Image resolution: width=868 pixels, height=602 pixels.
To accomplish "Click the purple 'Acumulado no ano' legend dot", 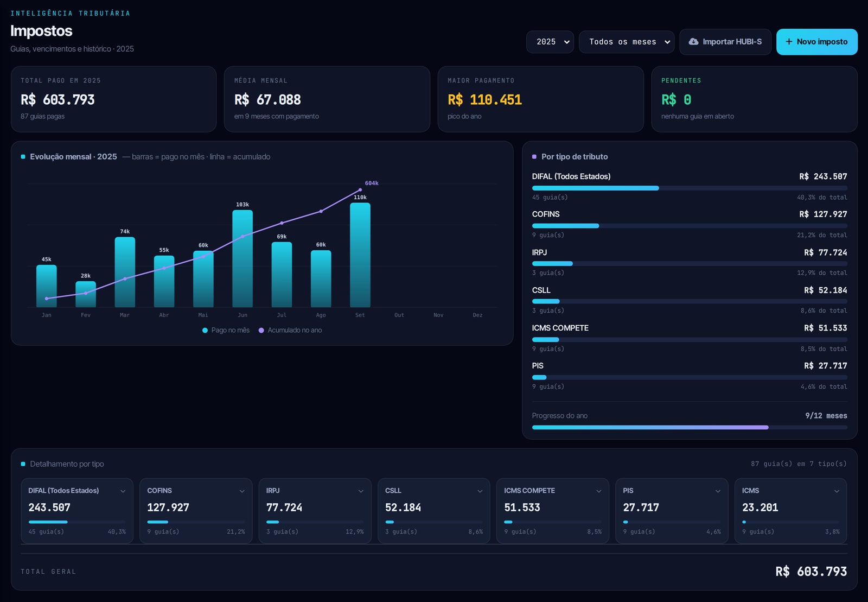I will point(261,330).
